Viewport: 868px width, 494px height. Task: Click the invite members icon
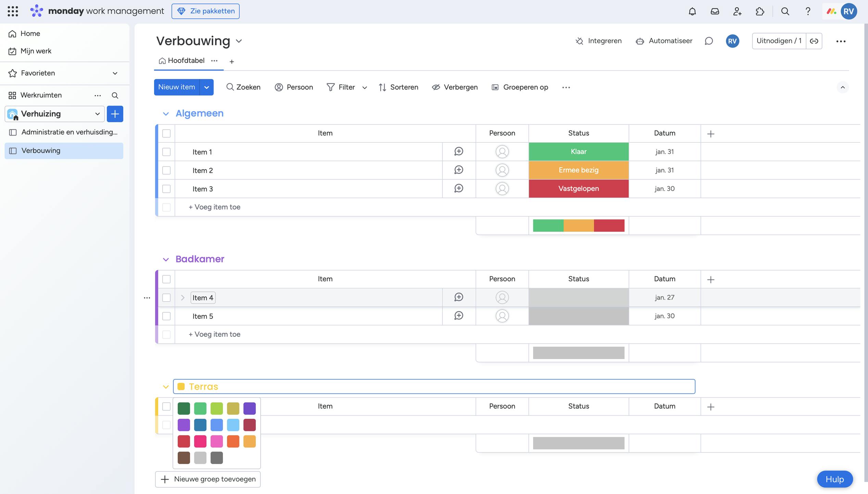737,11
